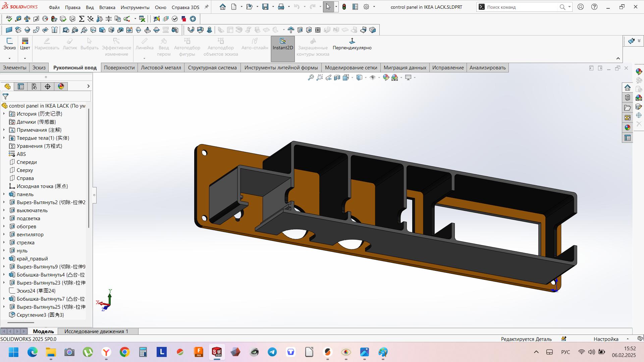The image size is (644, 362).
Task: Open Mass Properties scale icon
Action: click(x=27, y=19)
